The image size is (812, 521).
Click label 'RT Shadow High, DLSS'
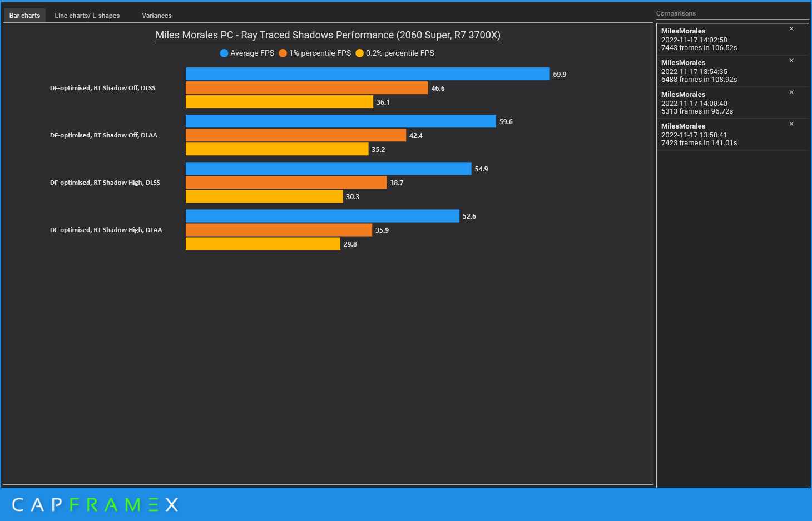point(105,183)
